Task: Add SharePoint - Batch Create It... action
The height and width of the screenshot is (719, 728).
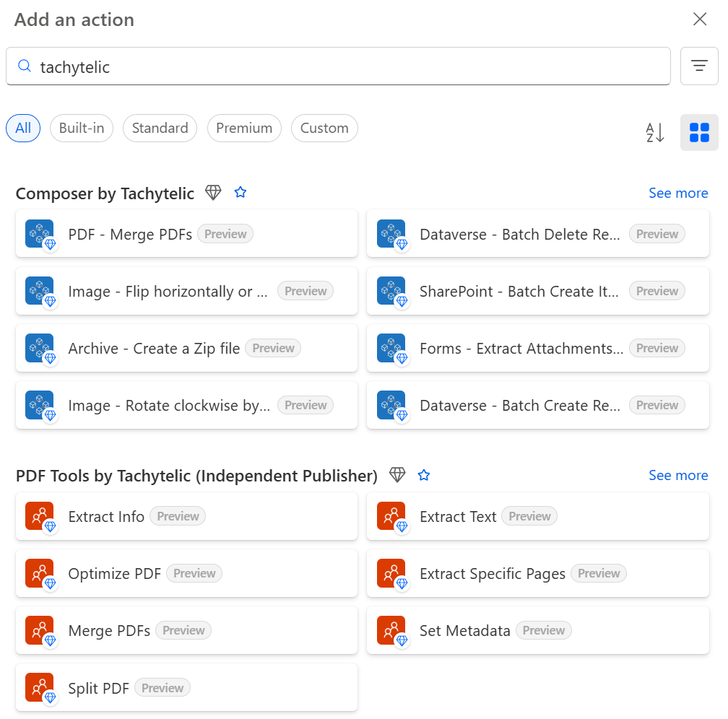Action: [538, 291]
